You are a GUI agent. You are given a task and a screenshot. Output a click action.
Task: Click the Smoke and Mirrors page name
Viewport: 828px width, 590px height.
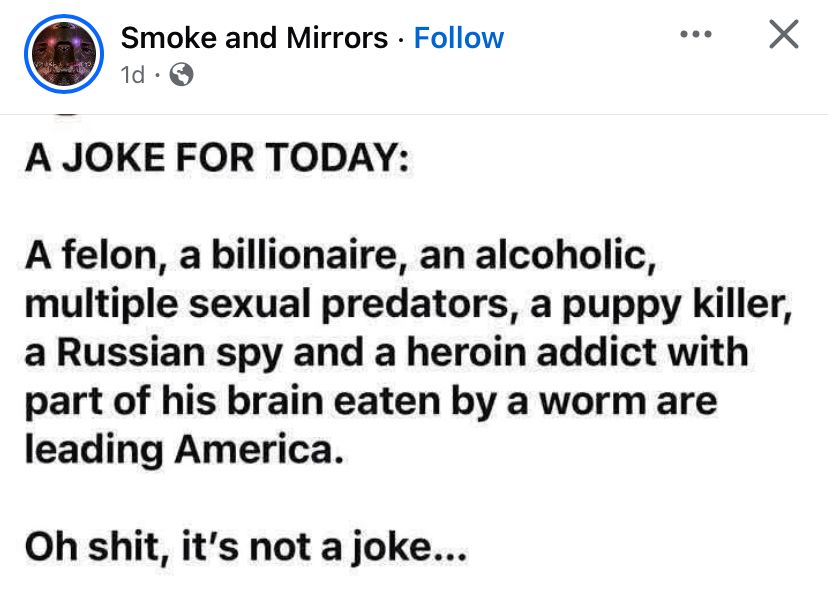(254, 38)
